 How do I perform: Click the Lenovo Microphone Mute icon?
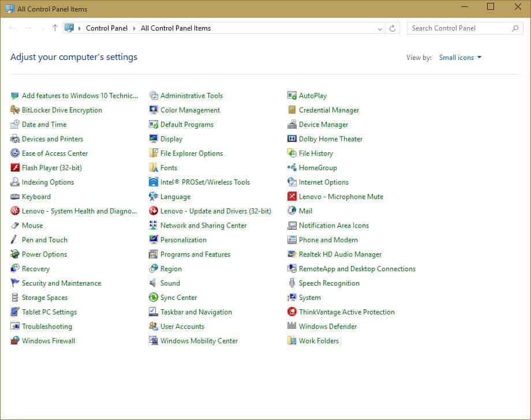tap(292, 197)
